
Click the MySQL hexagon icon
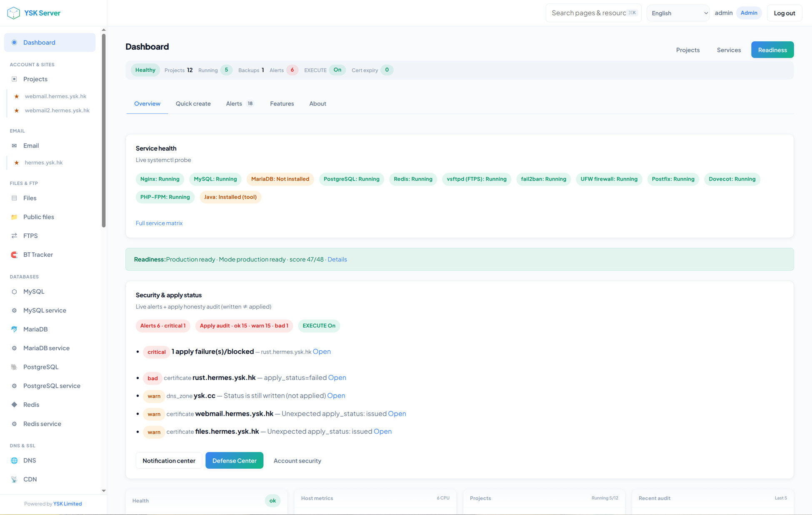pyautogui.click(x=14, y=292)
